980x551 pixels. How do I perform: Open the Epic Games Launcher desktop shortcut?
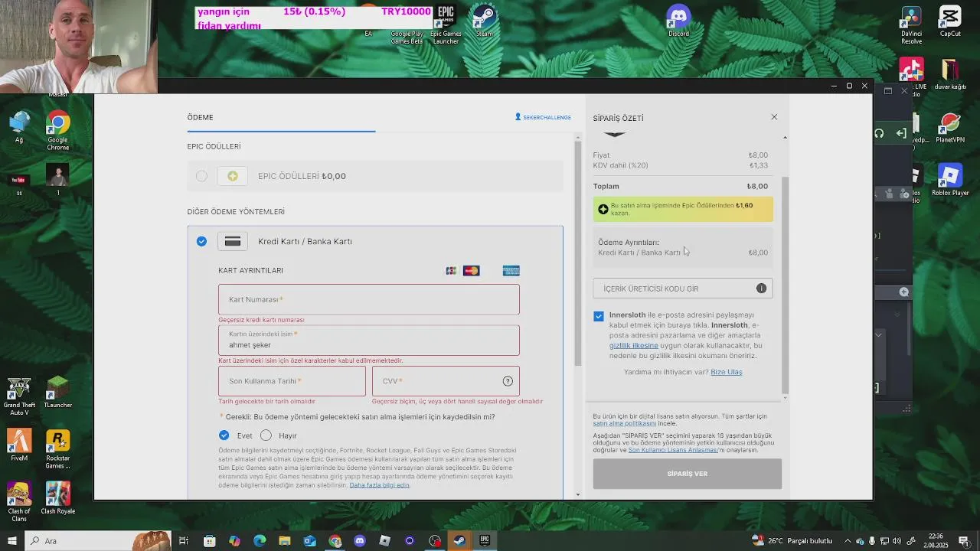point(446,23)
